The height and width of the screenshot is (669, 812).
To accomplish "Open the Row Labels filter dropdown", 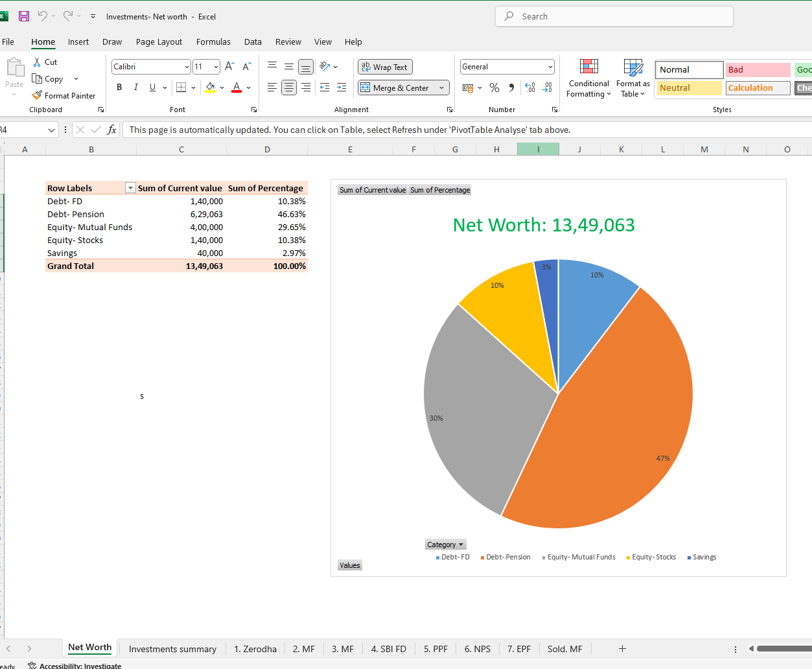I will tap(130, 188).
